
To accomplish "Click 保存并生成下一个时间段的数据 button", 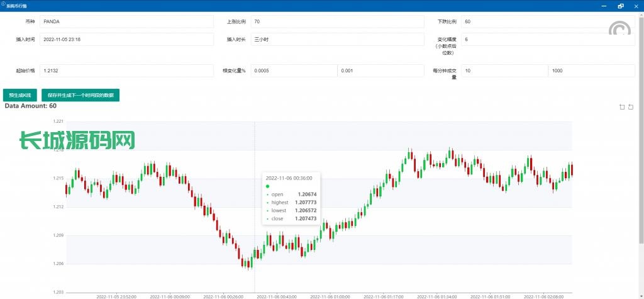I will click(x=80, y=95).
